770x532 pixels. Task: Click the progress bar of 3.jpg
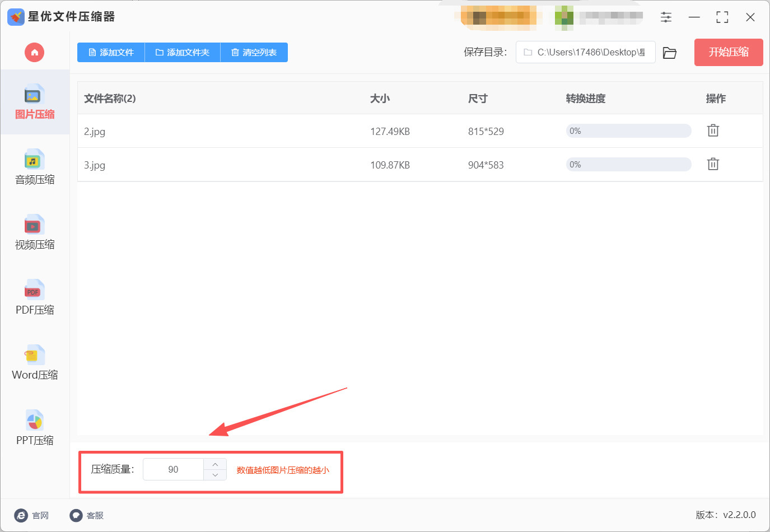pyautogui.click(x=629, y=165)
